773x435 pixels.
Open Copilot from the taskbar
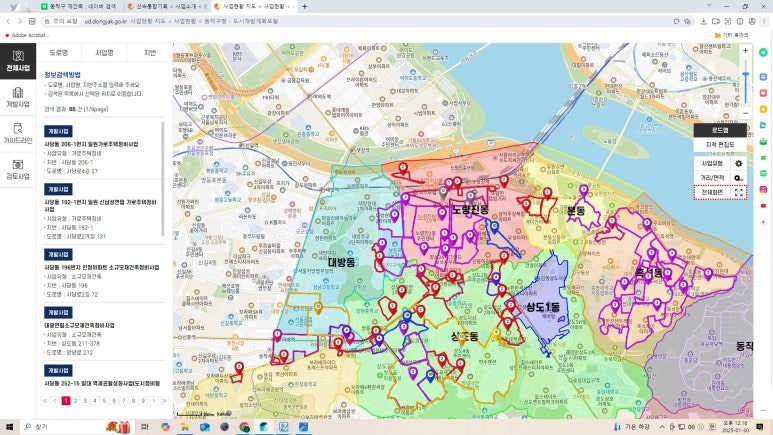point(165,427)
